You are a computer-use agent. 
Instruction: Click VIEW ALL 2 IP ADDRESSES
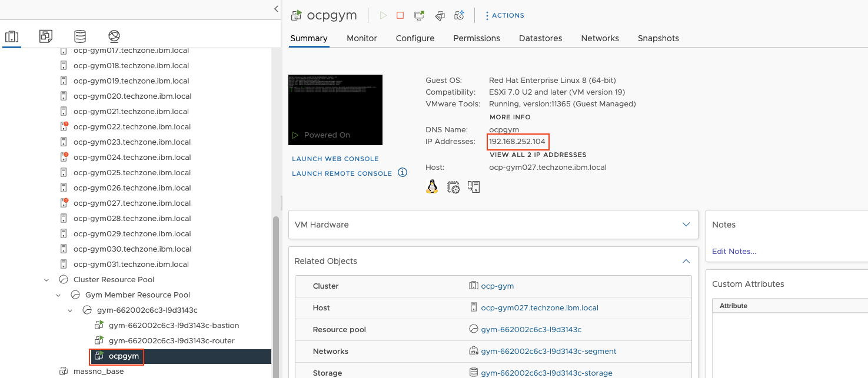coord(538,155)
